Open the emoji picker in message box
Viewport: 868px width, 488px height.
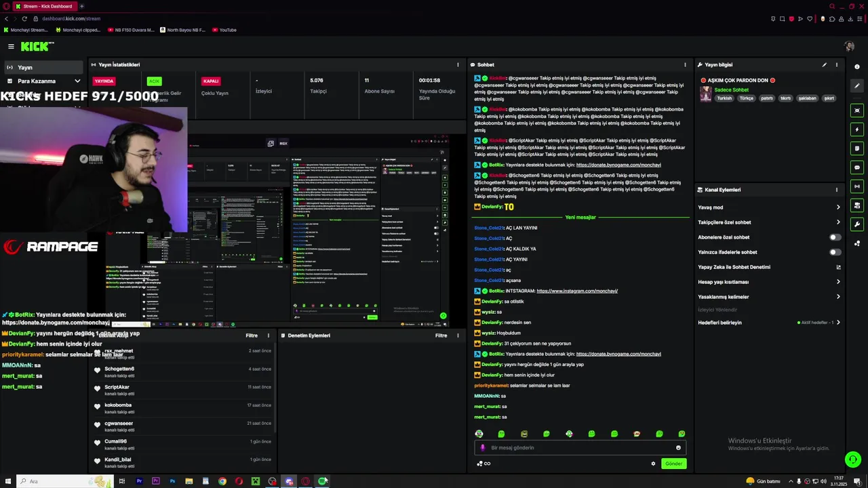coord(678,448)
